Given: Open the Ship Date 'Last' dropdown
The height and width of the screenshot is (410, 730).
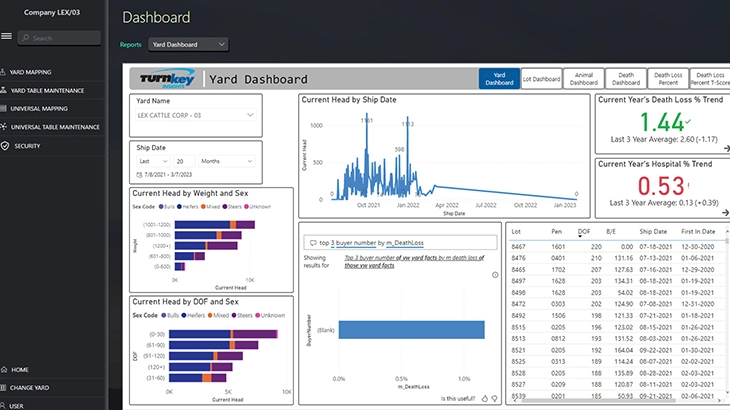Looking at the screenshot, I should pos(153,161).
